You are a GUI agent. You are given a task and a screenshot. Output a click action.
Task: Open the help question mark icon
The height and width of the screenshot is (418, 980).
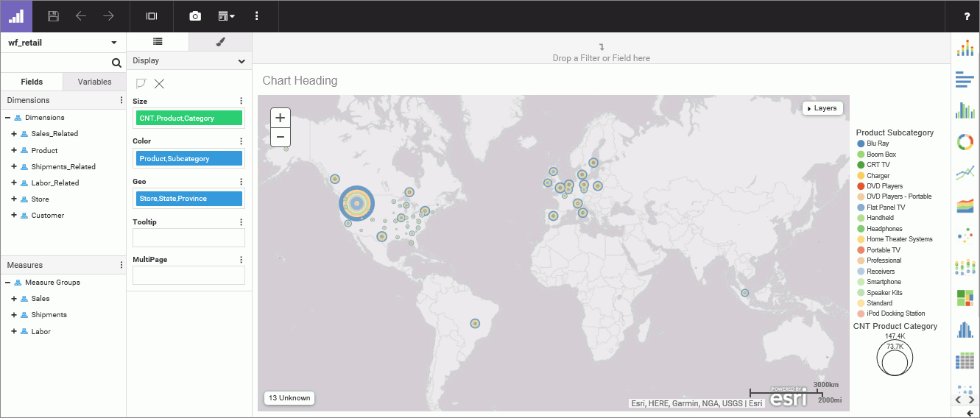click(x=967, y=16)
